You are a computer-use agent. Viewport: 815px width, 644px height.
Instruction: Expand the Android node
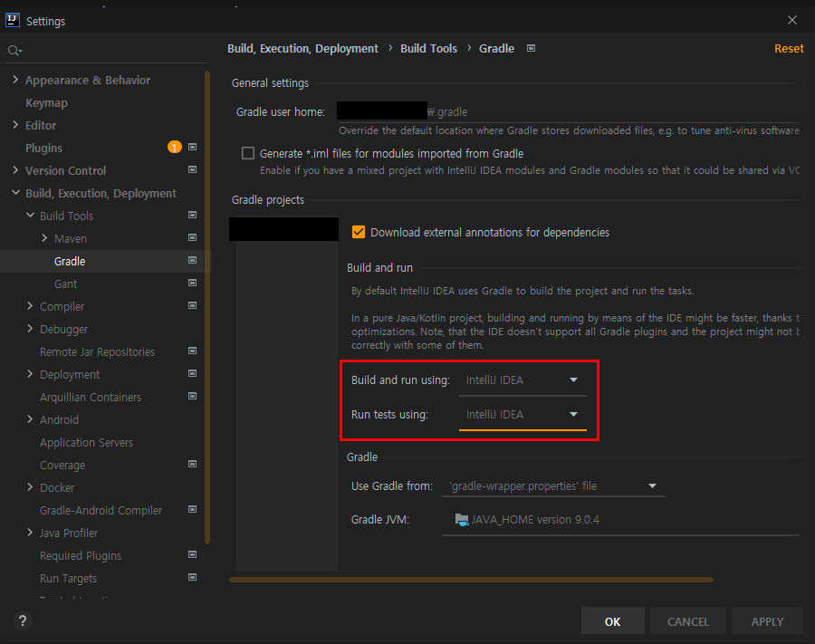pyautogui.click(x=30, y=419)
